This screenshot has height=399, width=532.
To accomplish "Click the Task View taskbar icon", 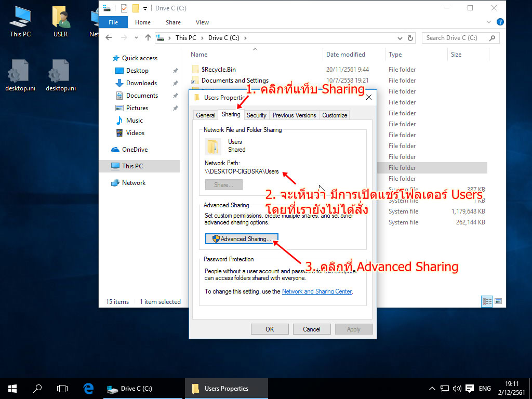I will [x=62, y=388].
